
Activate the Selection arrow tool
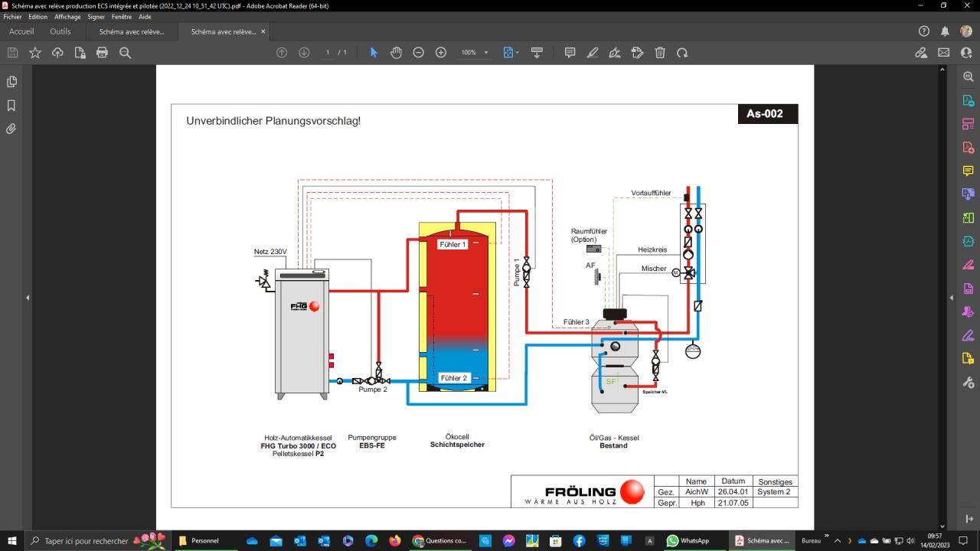(x=374, y=53)
